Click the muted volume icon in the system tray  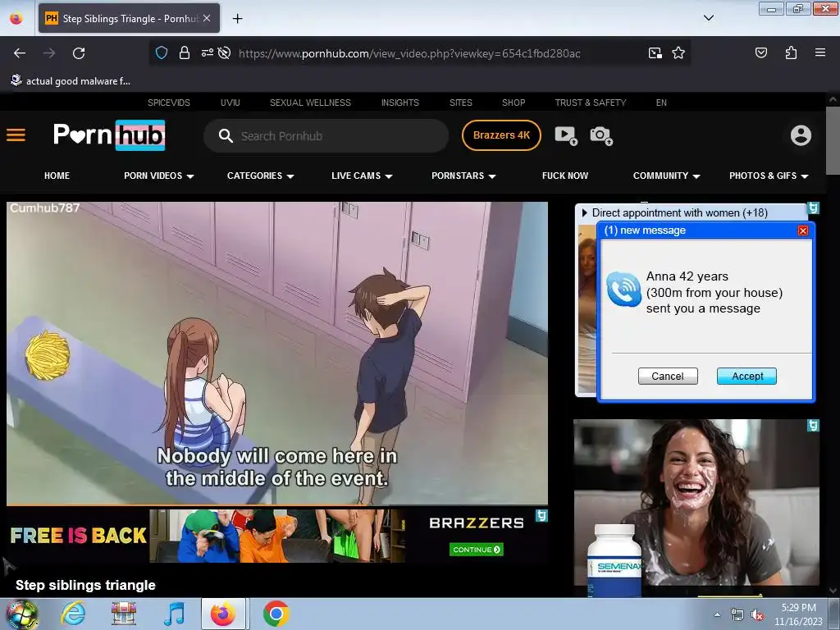756,615
